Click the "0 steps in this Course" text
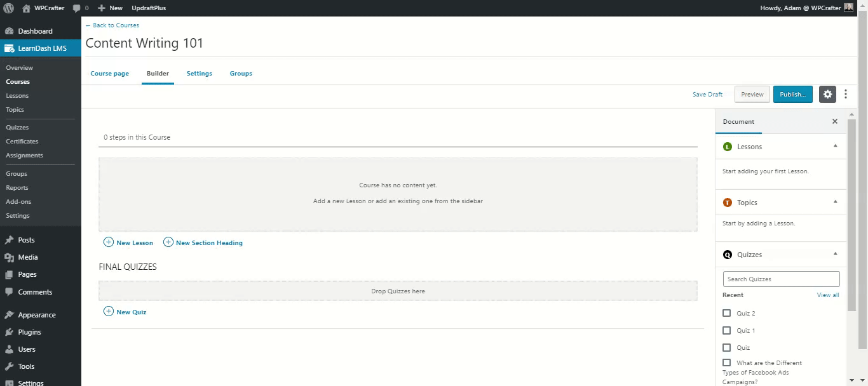Screen dimensions: 868x386 pos(137,137)
